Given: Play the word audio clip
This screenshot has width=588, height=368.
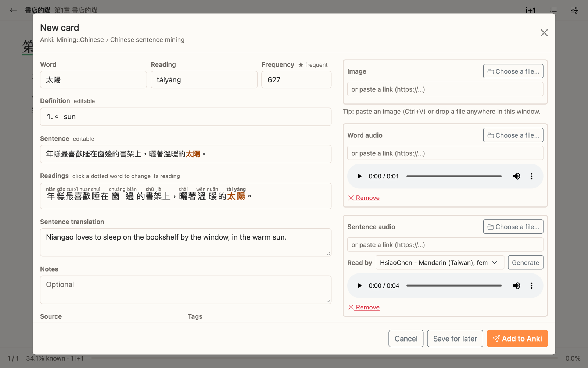Looking at the screenshot, I should [x=359, y=176].
